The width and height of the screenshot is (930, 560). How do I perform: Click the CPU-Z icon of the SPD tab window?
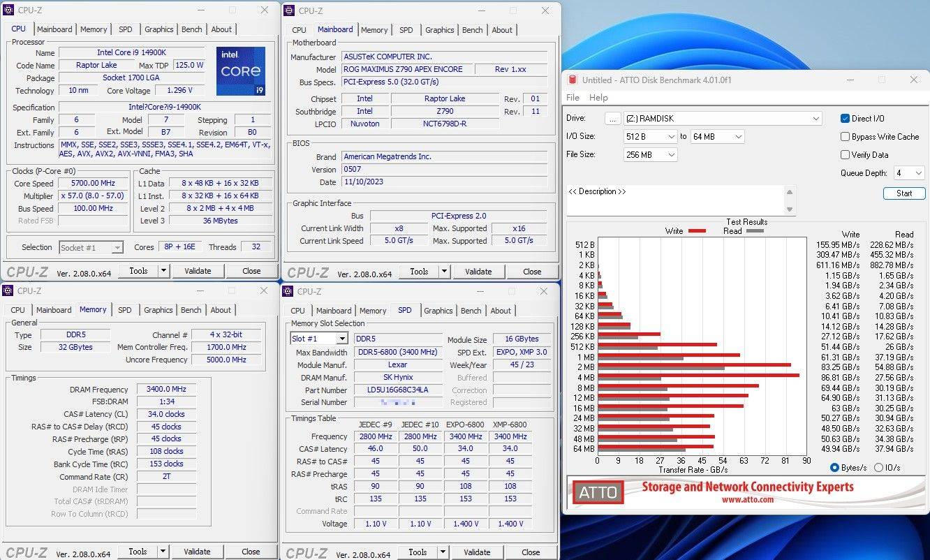coord(289,291)
